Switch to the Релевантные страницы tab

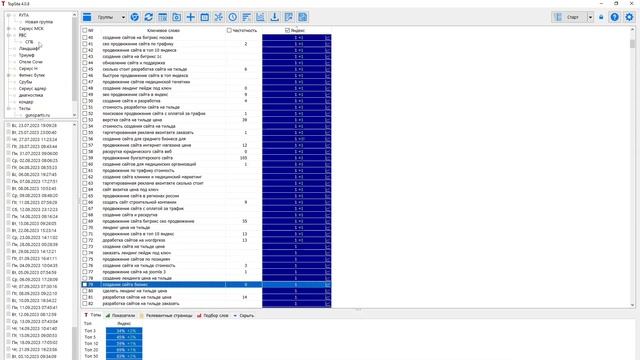(x=166, y=316)
